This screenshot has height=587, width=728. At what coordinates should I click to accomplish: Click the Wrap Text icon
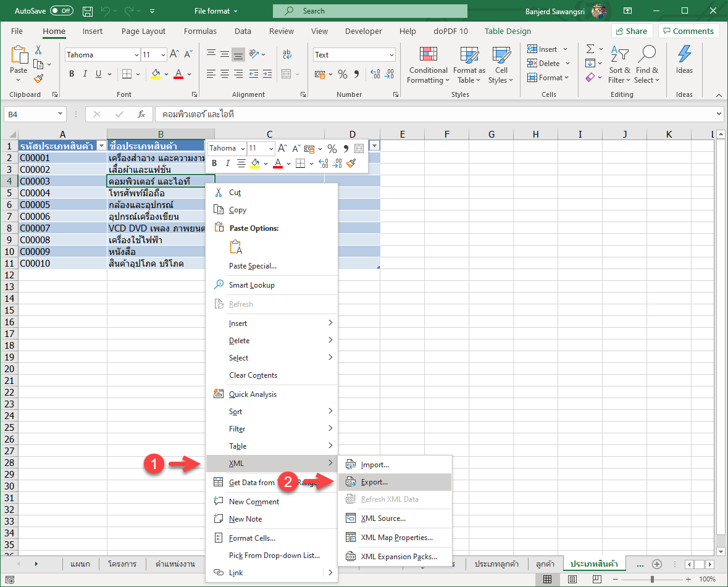point(287,54)
